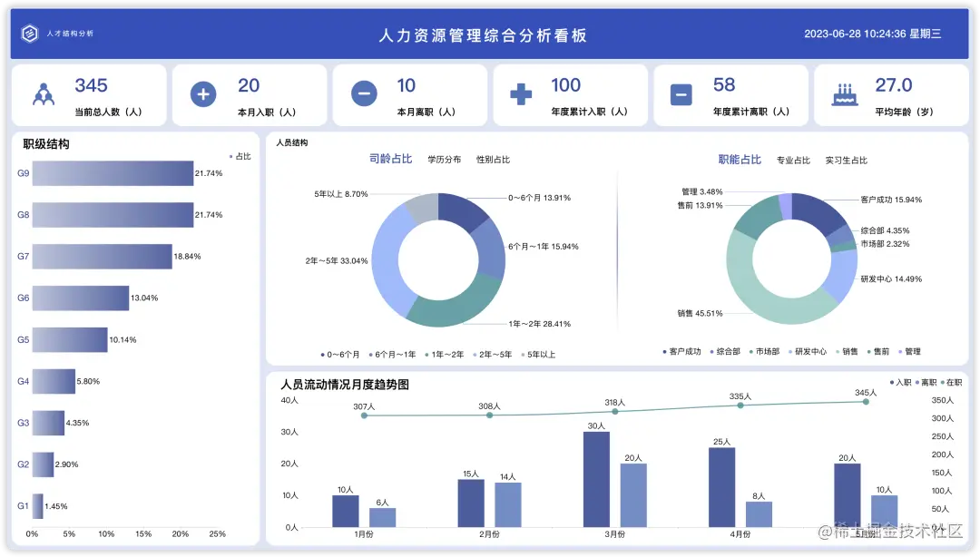980x557 pixels.
Task: Click the birthday cake icon for average age
Action: pyautogui.click(x=845, y=94)
